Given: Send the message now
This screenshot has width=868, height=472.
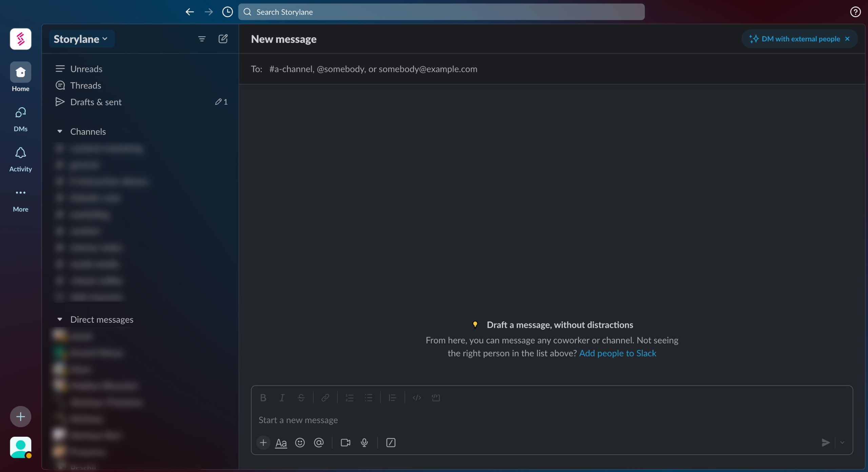Looking at the screenshot, I should [826, 442].
